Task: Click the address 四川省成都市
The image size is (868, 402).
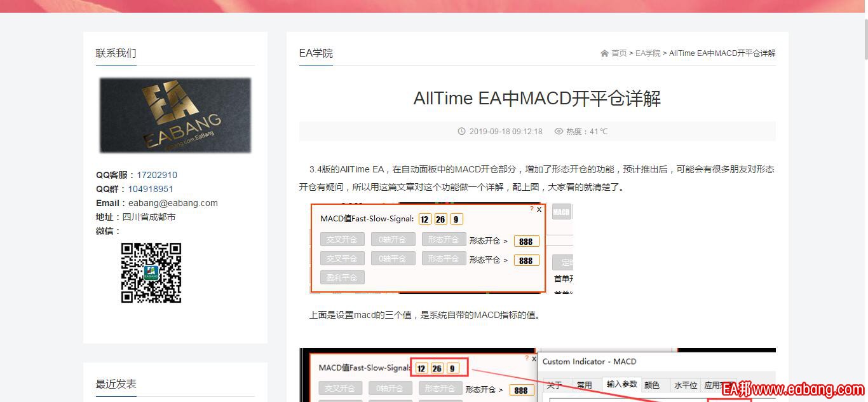Action: (x=149, y=217)
